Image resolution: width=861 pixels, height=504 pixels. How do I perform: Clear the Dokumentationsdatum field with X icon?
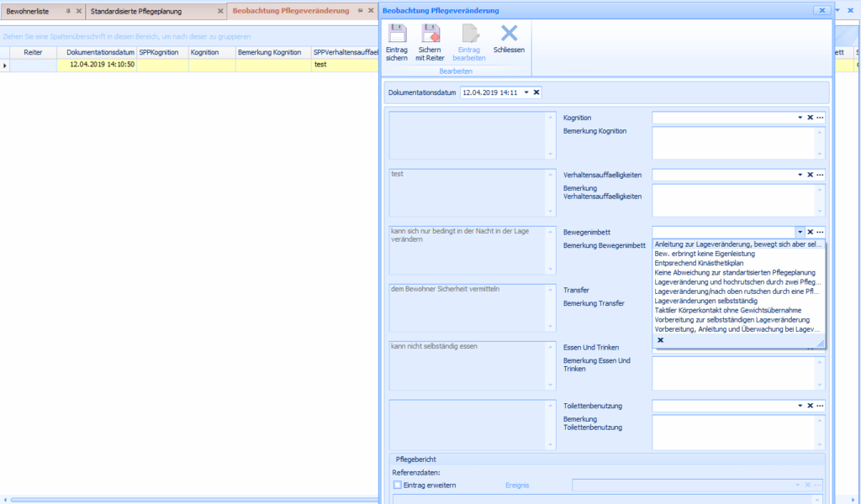pyautogui.click(x=536, y=92)
